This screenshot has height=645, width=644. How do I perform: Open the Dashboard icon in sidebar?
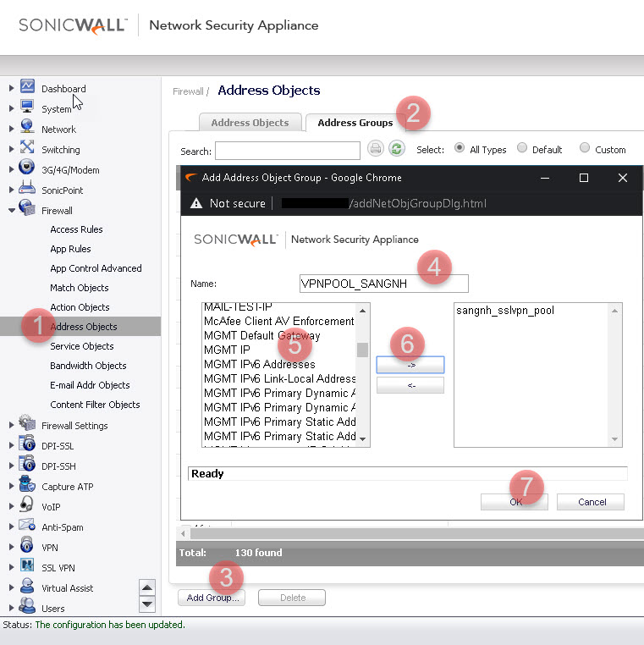tap(27, 86)
